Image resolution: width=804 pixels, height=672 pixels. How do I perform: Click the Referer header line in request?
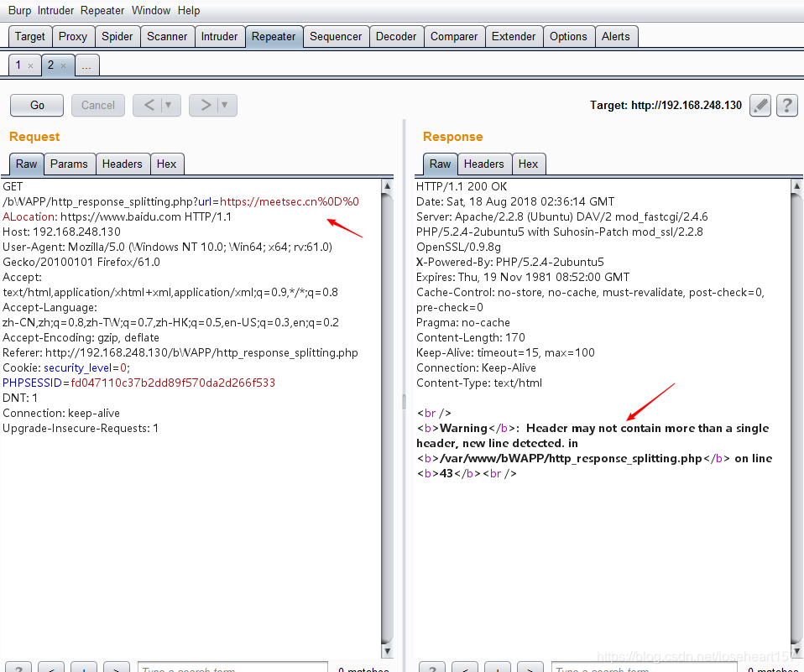(180, 352)
